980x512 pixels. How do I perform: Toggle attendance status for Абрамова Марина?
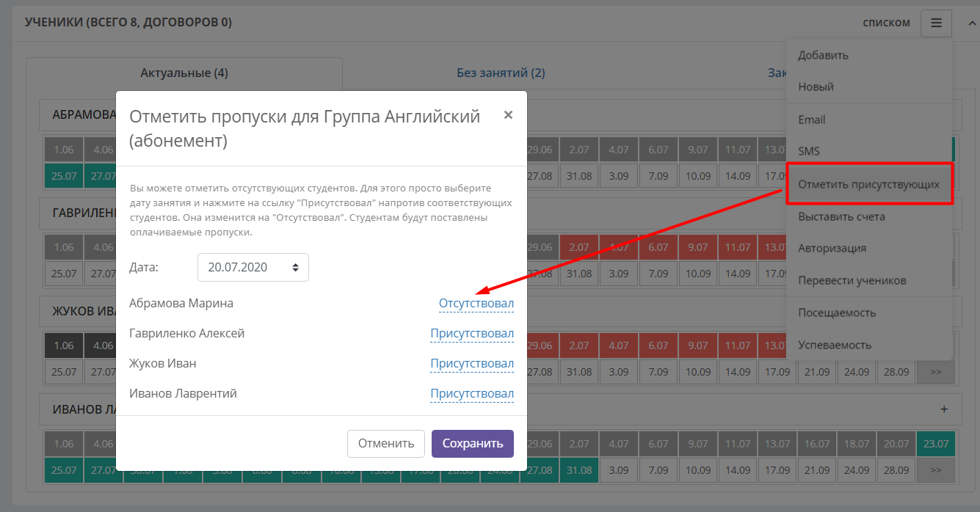pos(476,304)
